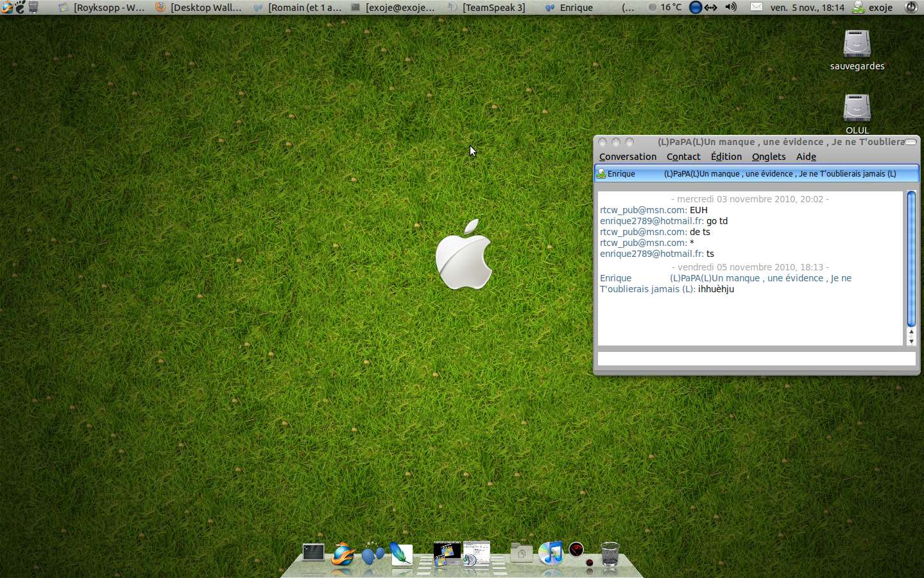Click the contact status icon beside Enrique
The width and height of the screenshot is (924, 578).
pyautogui.click(x=601, y=173)
